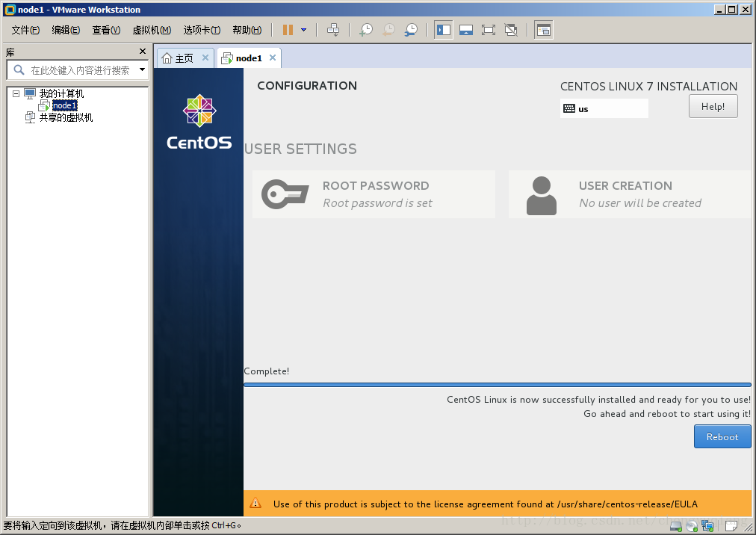This screenshot has height=535, width=756.
Task: Select 共享的虚拟机 in the library tree
Action: pos(66,117)
